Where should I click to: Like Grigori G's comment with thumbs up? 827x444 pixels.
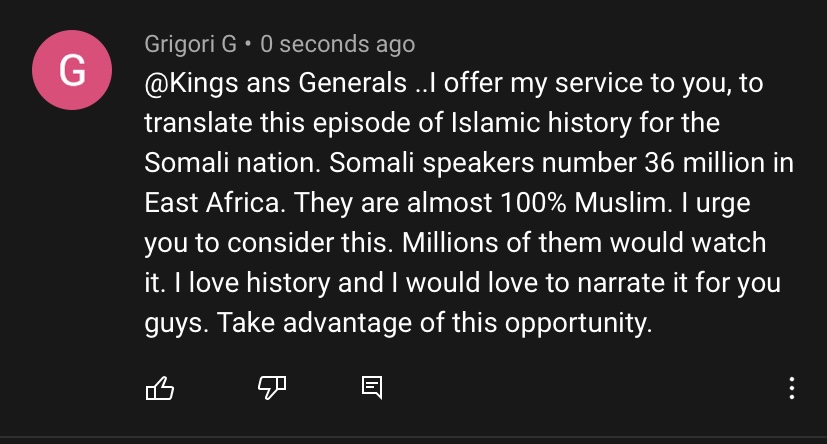tap(159, 389)
